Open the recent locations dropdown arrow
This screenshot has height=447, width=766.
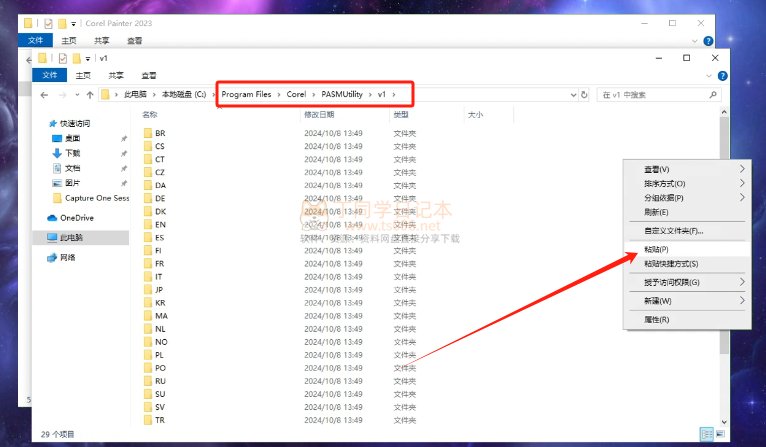pyautogui.click(x=75, y=94)
